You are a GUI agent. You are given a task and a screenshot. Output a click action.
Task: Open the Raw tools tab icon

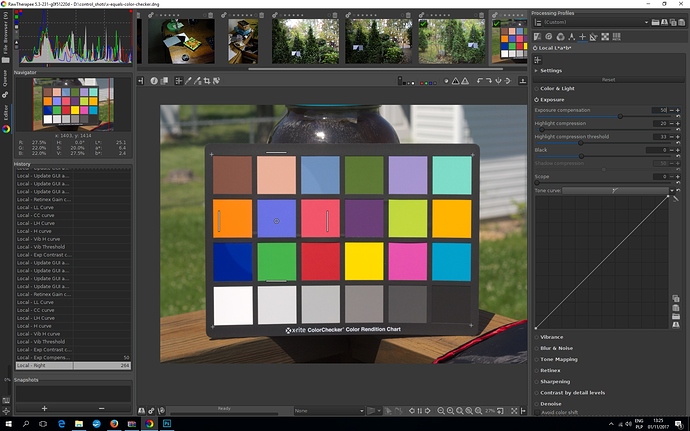point(605,37)
